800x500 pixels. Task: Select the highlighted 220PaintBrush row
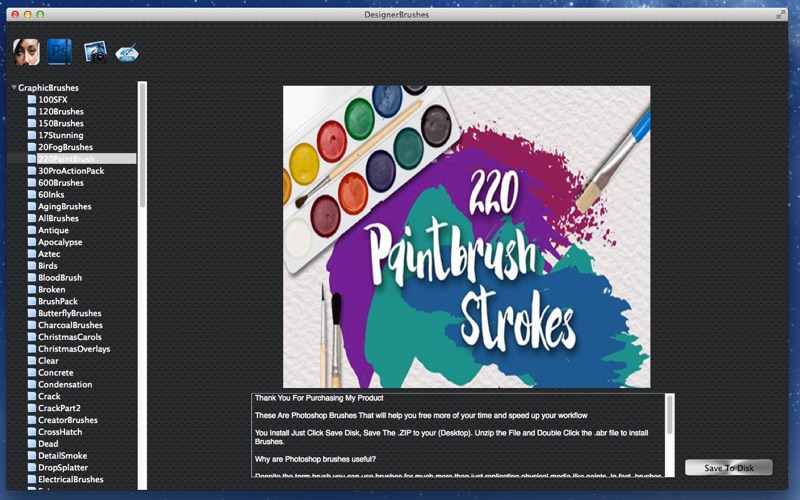tap(72, 159)
